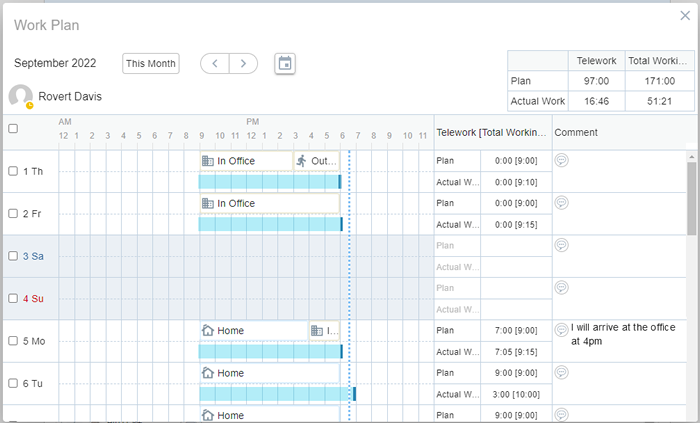The width and height of the screenshot is (700, 423).
Task: Click Telework summary column header
Action: 596,61
